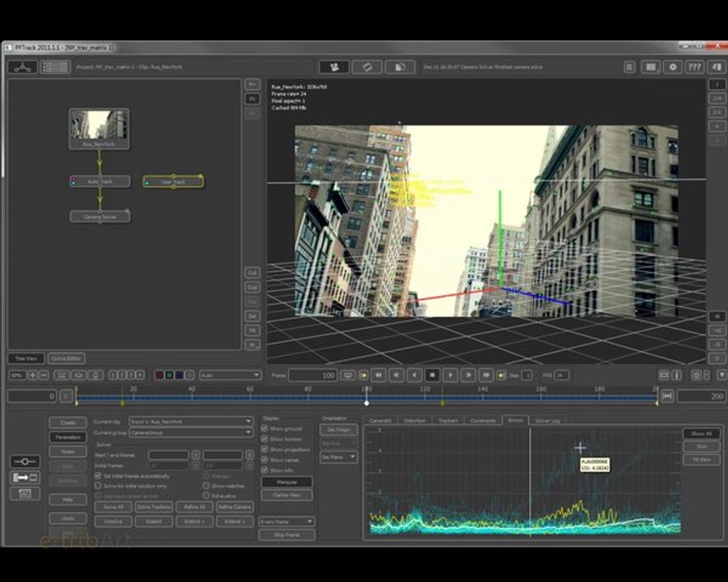Screen dimensions: 728x582
Task: Click the camera icon in the top toolbar
Action: tap(334, 67)
